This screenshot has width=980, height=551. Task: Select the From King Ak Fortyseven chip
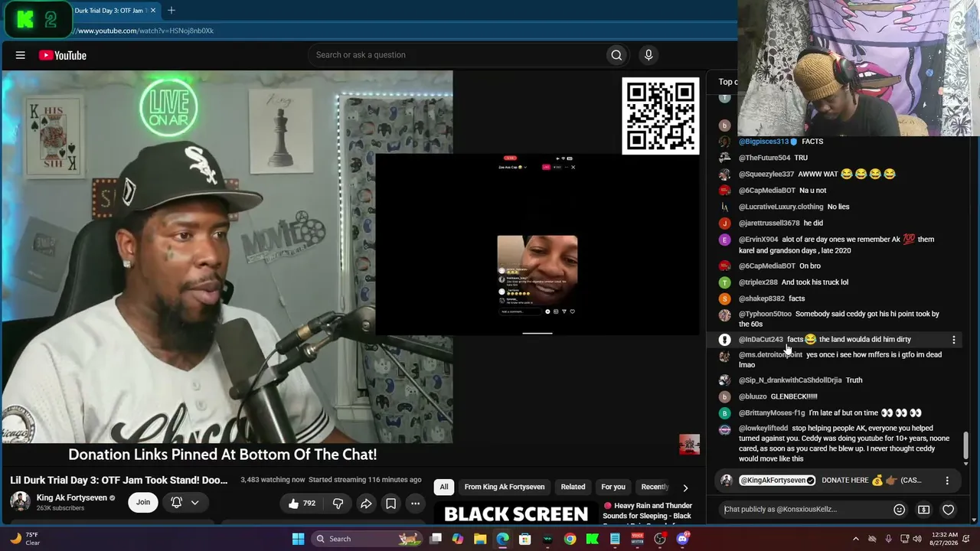(x=505, y=487)
